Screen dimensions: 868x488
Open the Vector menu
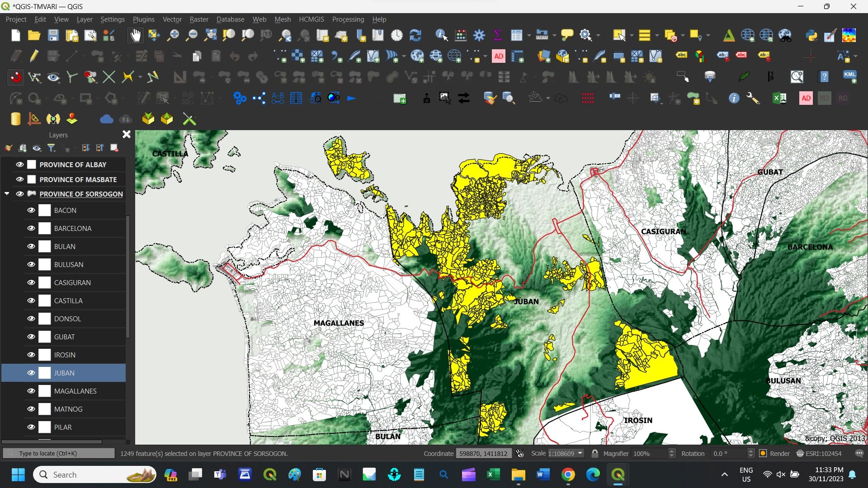(x=172, y=19)
